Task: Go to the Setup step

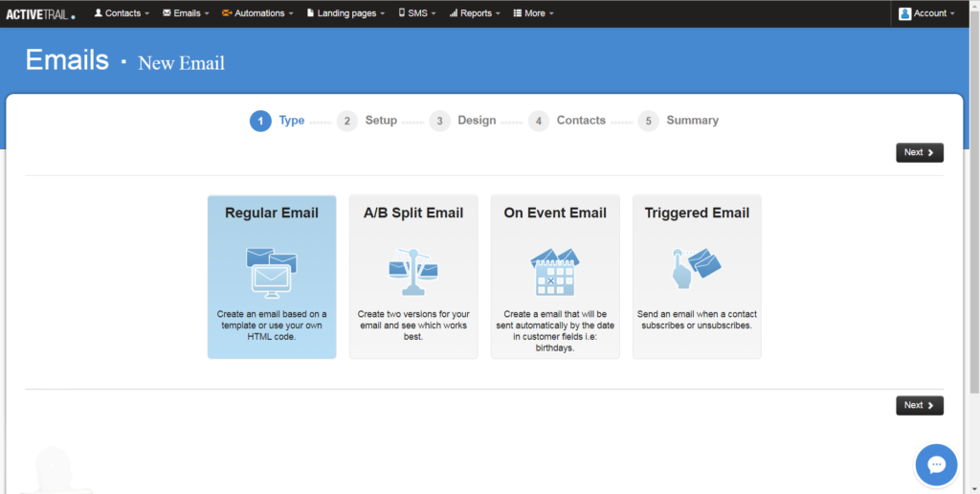Action: click(380, 121)
